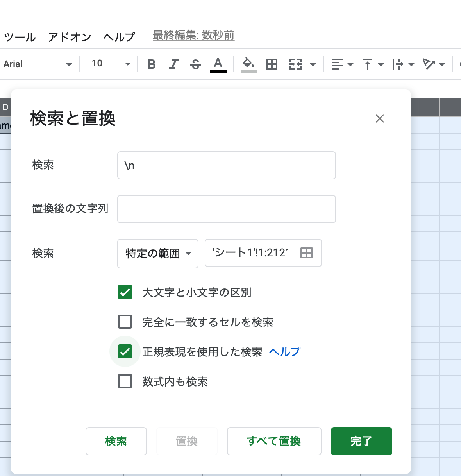Open the font size 10 dropdown

coord(111,64)
